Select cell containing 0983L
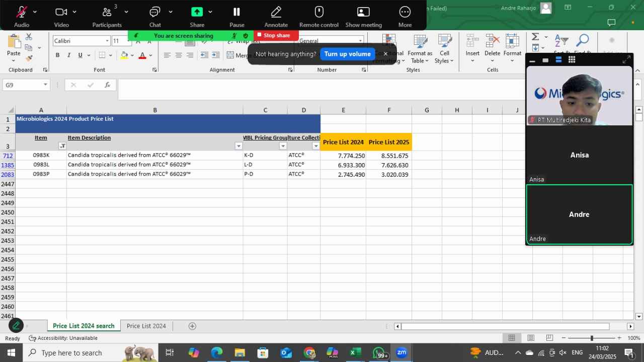644x362 pixels. [41, 165]
